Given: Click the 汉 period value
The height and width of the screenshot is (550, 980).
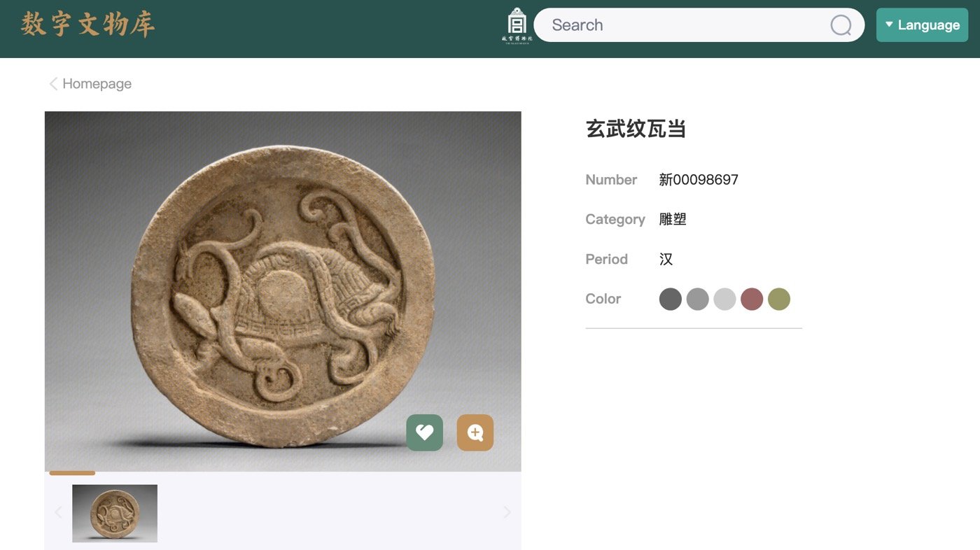Looking at the screenshot, I should point(666,260).
